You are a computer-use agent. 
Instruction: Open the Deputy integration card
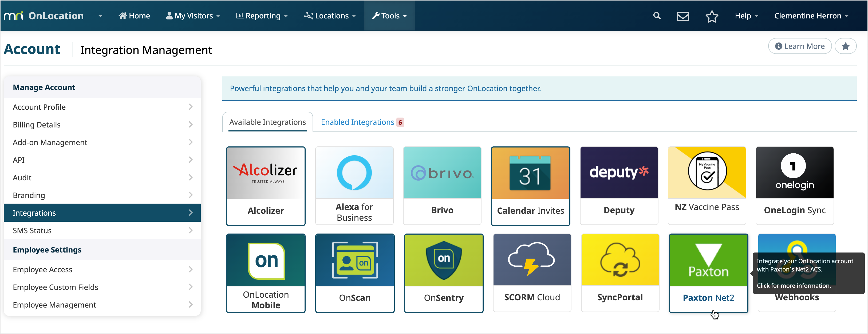619,186
